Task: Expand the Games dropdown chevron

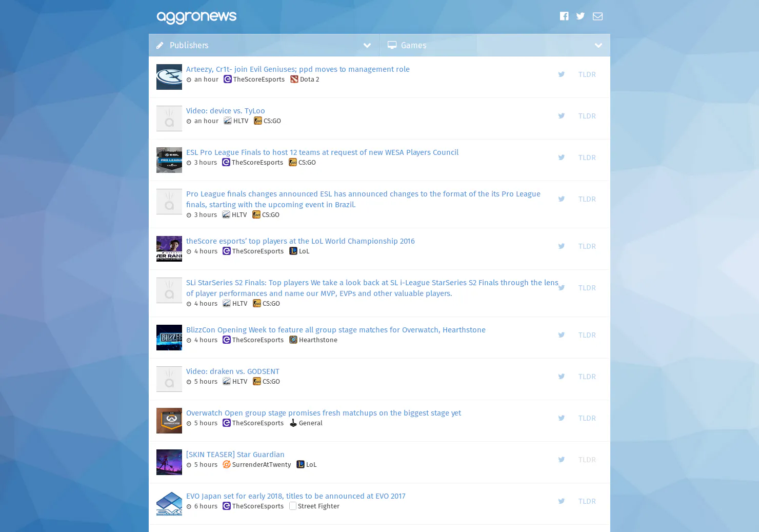Action: click(598, 46)
